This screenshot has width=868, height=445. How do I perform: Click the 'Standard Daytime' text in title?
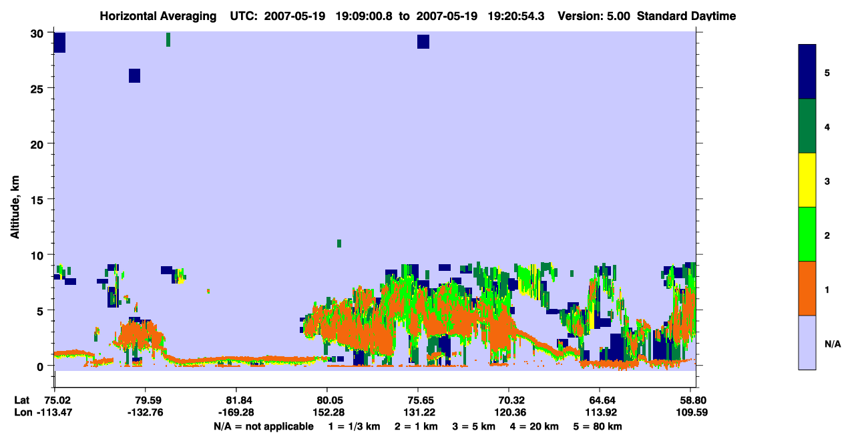point(686,16)
